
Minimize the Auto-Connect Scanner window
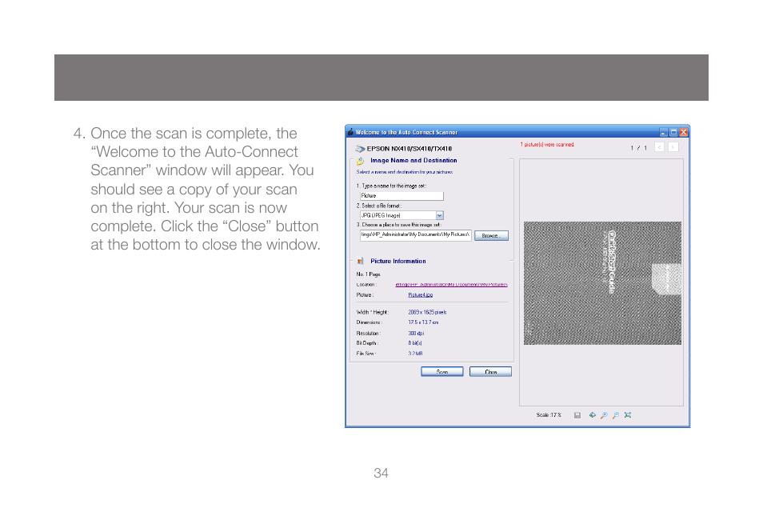point(663,132)
